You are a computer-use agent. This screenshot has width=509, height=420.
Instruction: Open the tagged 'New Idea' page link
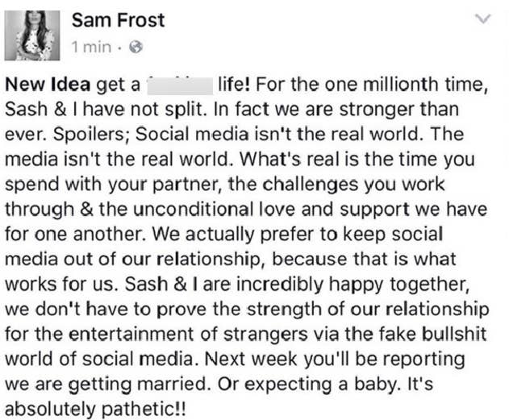[48, 85]
